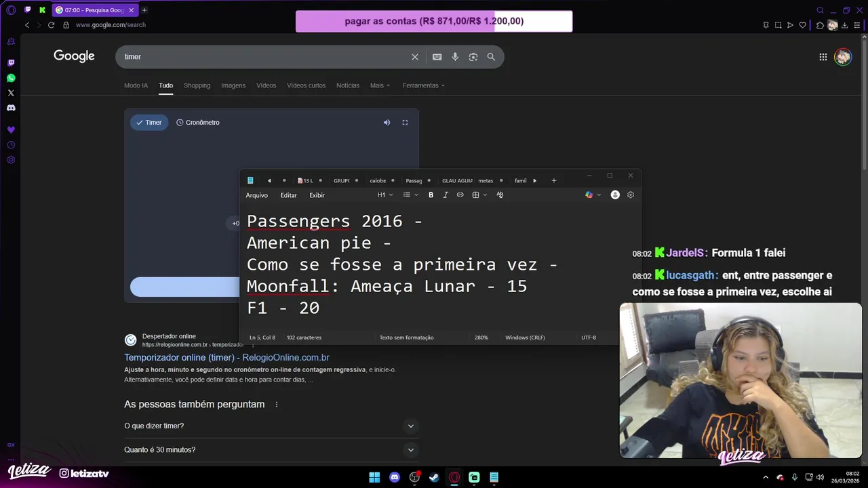Switch to the GLAU AGUIA tab in Notepad
The image size is (868, 488).
[457, 181]
